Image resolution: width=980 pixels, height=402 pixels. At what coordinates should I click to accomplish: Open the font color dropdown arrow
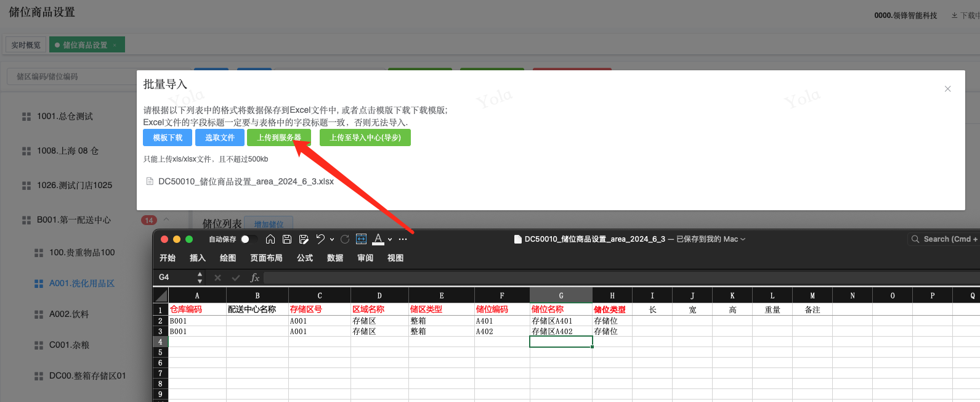(390, 239)
